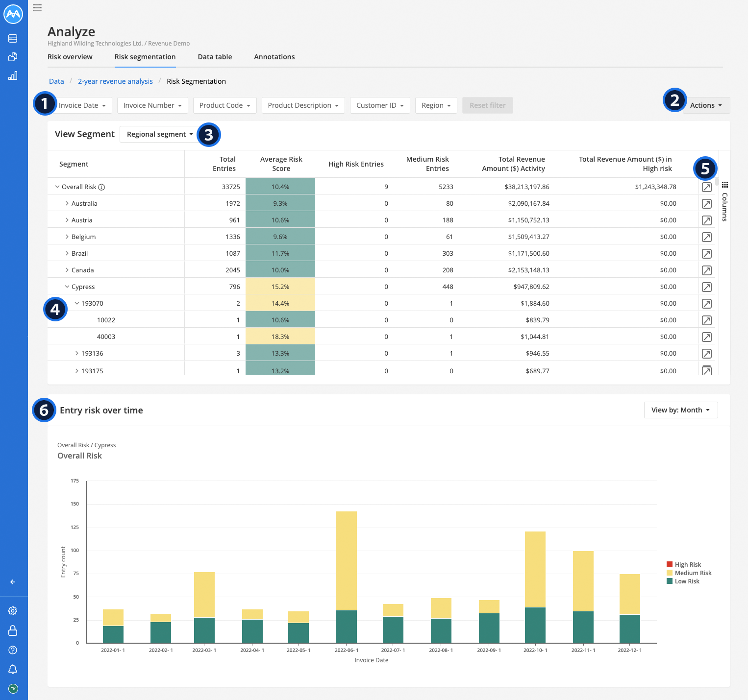
Task: Follow the 2-year revenue analysis breadcrumb link
Action: coord(115,81)
